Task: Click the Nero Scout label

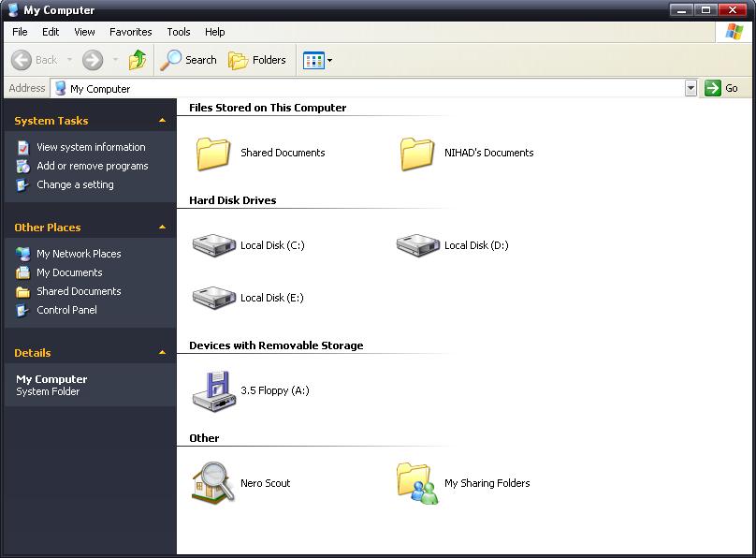Action: 265,483
